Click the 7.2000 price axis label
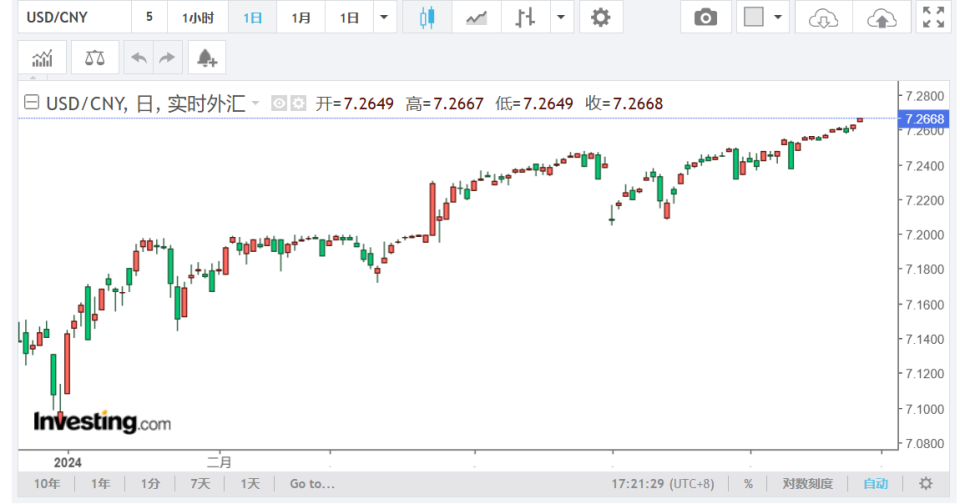 pos(924,235)
